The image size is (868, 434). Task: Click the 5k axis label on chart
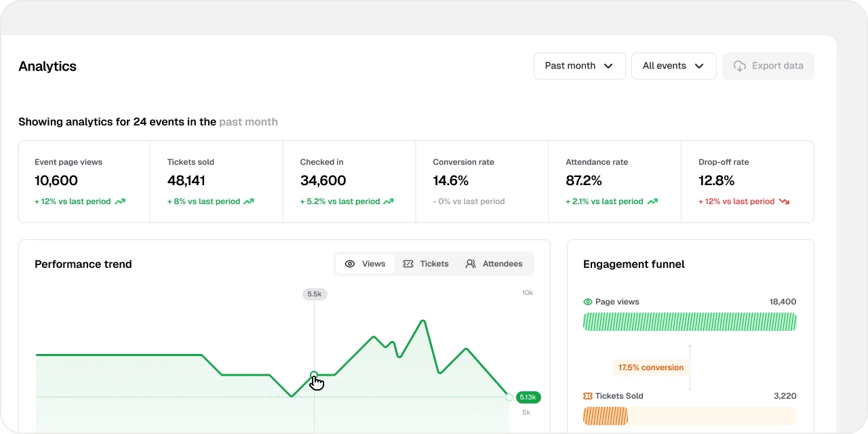pyautogui.click(x=526, y=412)
